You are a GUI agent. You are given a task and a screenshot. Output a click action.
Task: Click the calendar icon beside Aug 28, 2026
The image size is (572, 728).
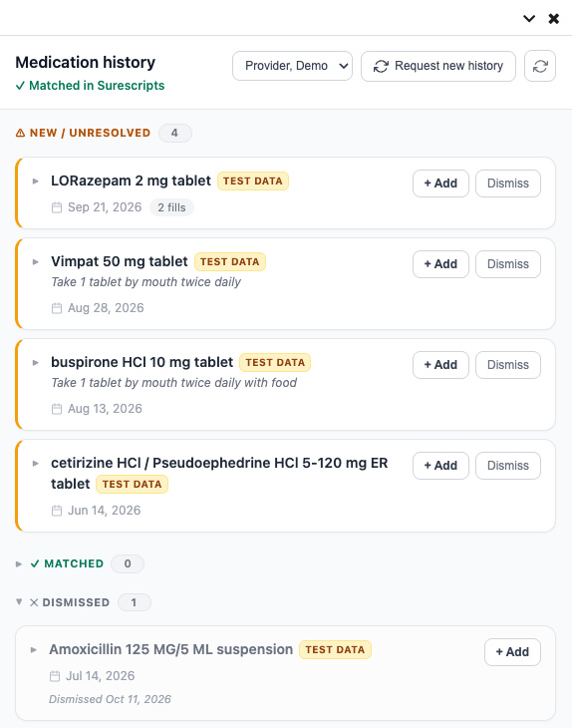click(x=57, y=308)
